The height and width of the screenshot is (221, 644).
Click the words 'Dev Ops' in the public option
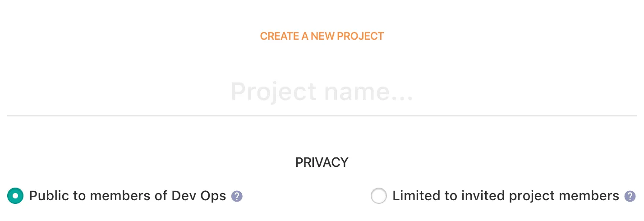pos(198,196)
